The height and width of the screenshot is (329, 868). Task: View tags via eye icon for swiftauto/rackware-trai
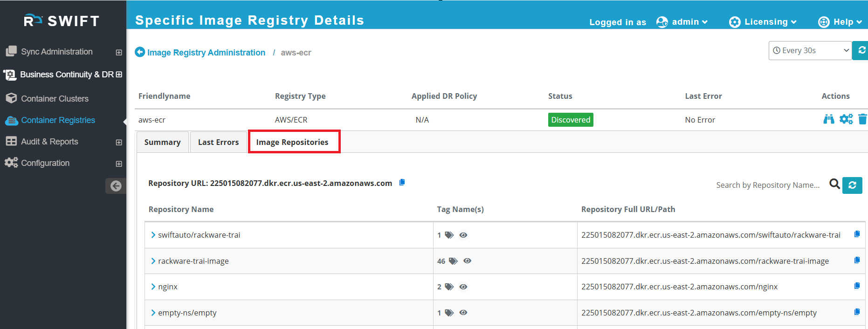[463, 235]
